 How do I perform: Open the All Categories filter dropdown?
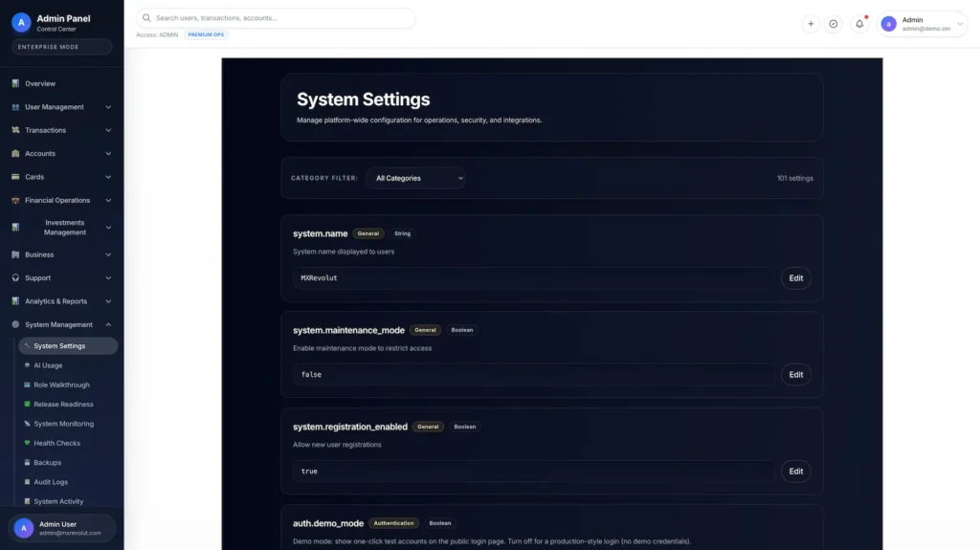click(415, 178)
